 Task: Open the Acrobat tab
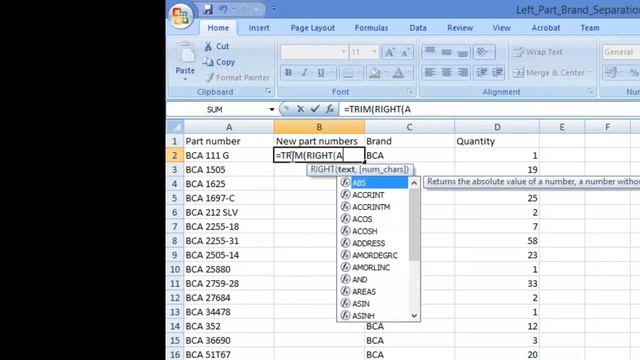point(546,28)
